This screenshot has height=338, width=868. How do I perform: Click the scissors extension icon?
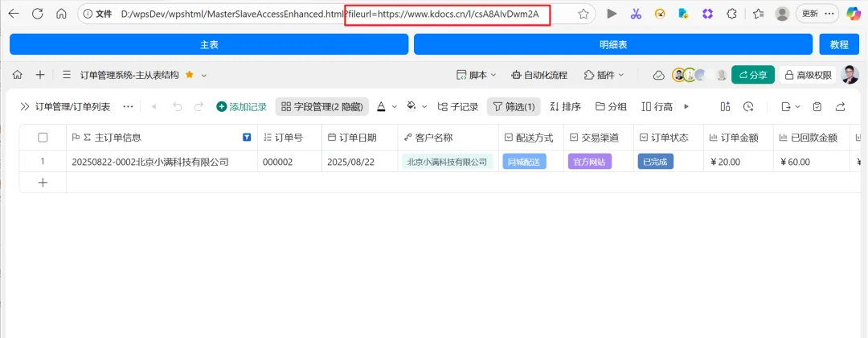tap(636, 14)
